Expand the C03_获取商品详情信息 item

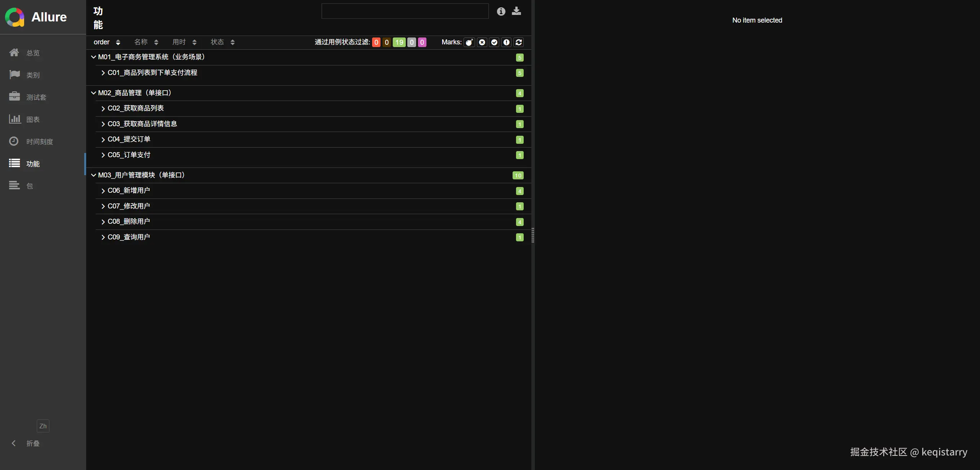click(142, 124)
